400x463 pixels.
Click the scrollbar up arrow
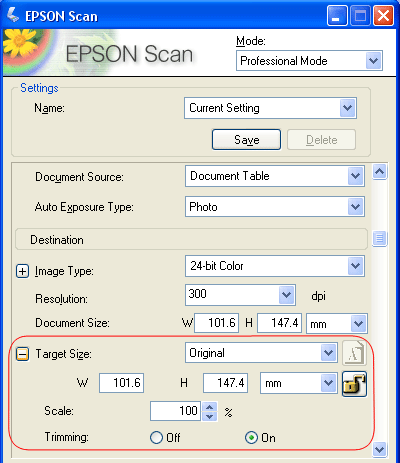[x=379, y=172]
